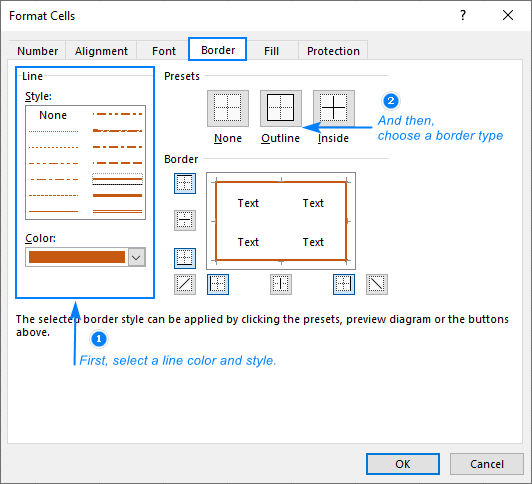532x484 pixels.
Task: Toggle the top border button
Action: (x=185, y=183)
